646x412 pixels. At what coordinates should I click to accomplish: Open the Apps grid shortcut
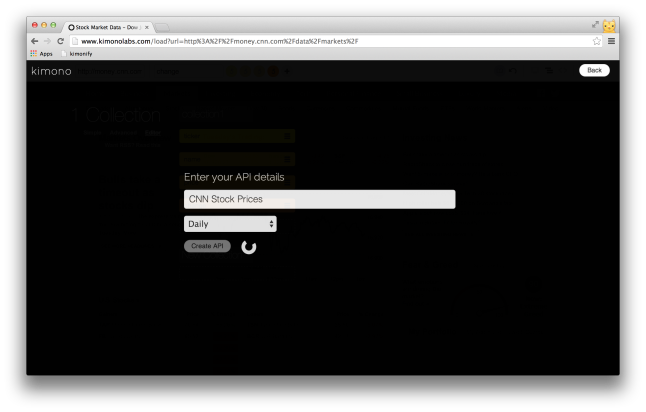point(40,53)
